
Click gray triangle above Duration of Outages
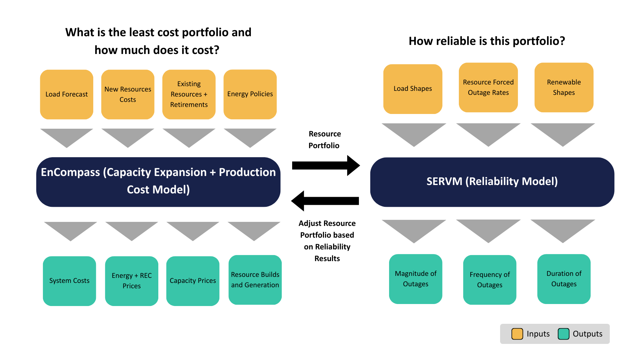pos(563,229)
